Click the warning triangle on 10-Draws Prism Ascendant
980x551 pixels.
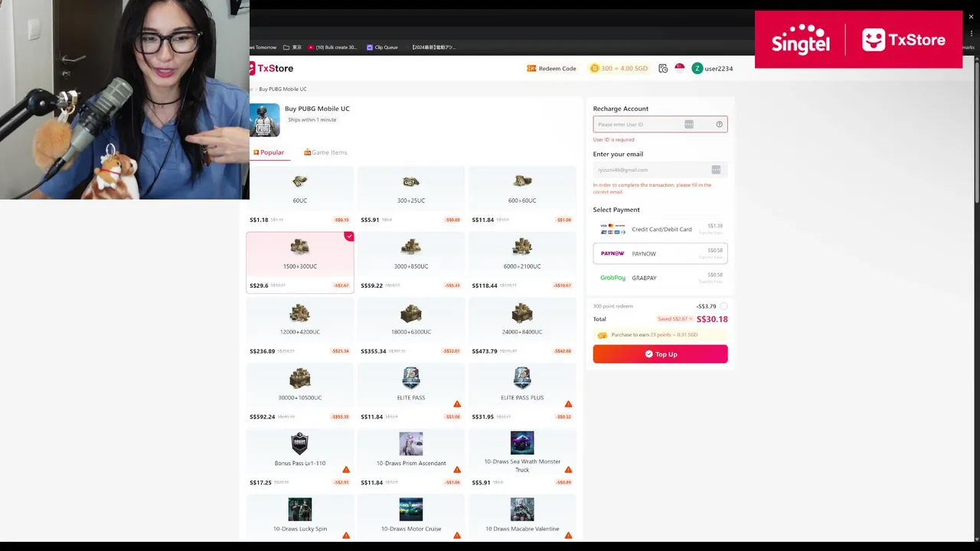pyautogui.click(x=457, y=470)
